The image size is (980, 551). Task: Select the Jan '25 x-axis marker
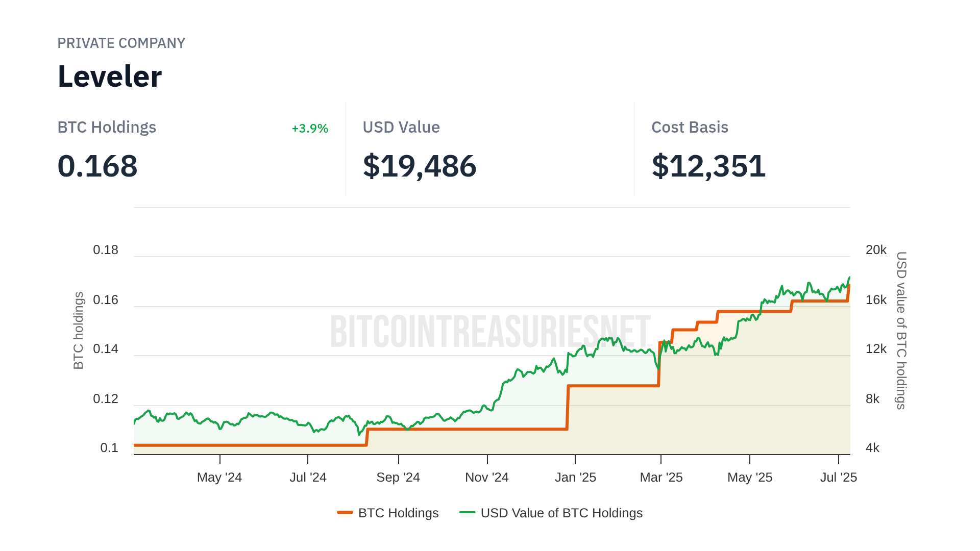click(x=575, y=477)
